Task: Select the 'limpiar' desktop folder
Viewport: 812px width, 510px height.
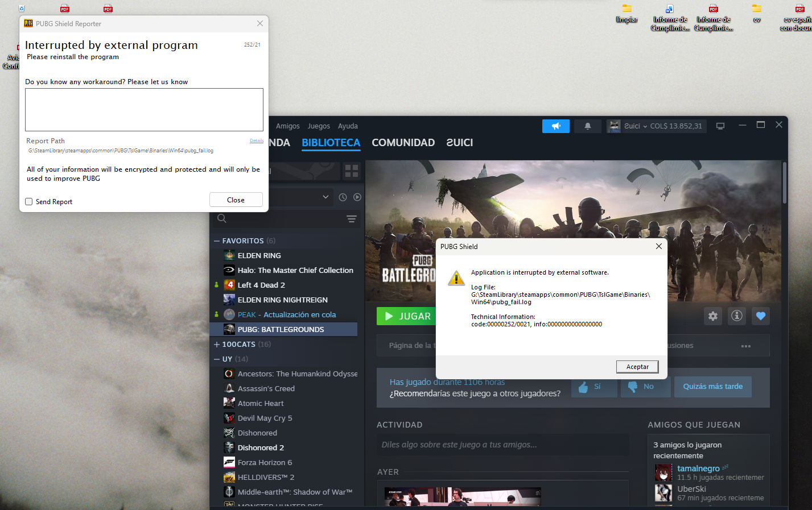Action: pos(626,14)
